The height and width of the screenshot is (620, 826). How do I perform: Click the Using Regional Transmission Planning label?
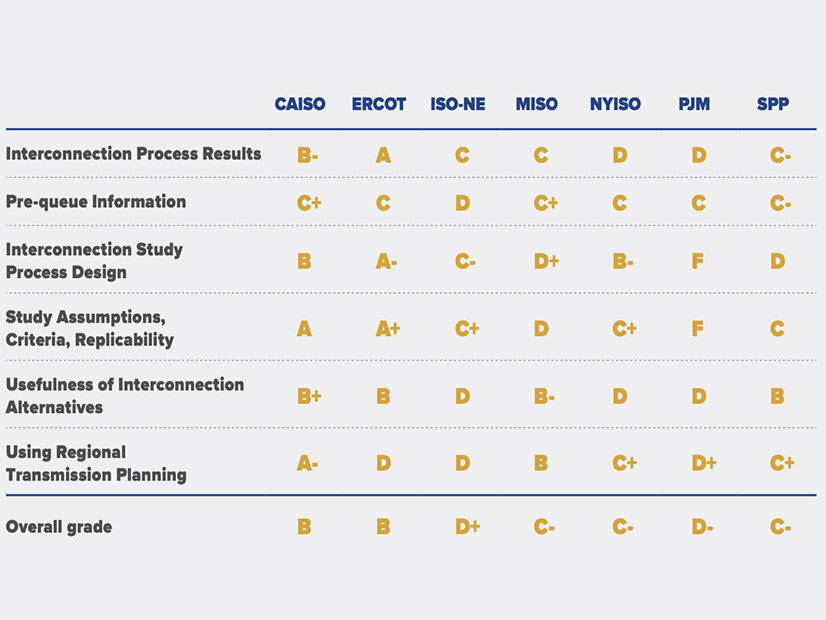point(96,463)
